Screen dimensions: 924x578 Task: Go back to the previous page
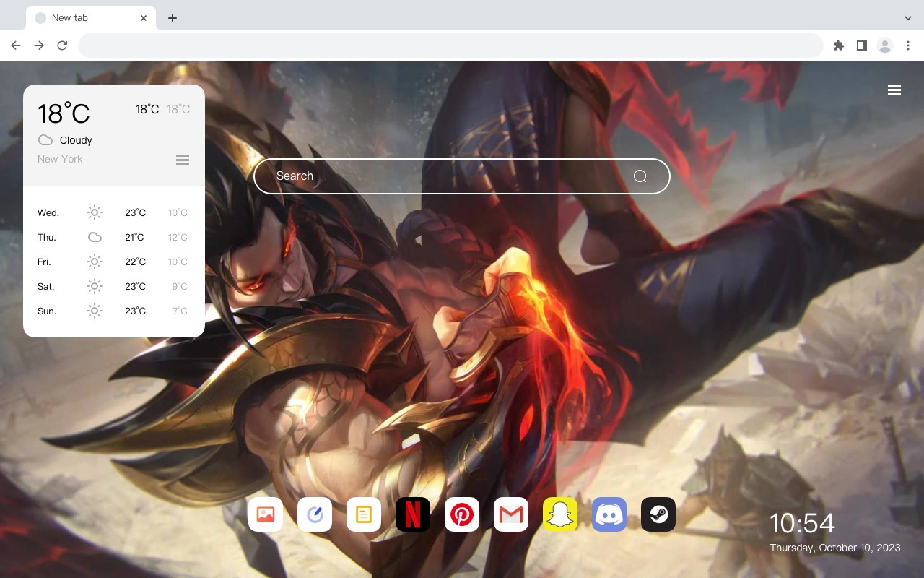[x=16, y=46]
